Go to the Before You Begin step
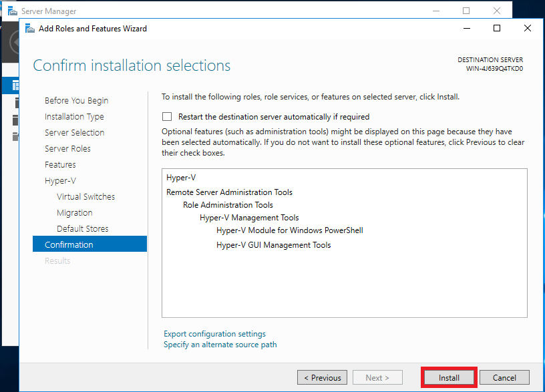This screenshot has height=392, width=545. click(76, 101)
